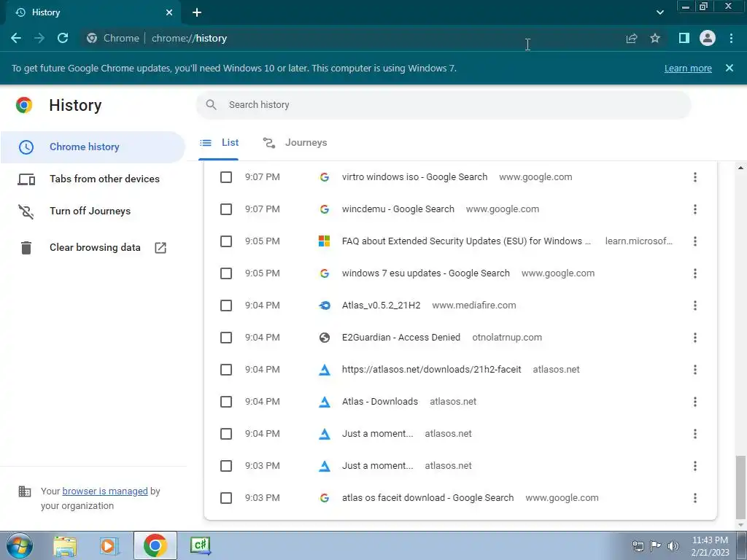Open the FAQ about Extended Security Updates page
Image resolution: width=747 pixels, height=560 pixels.
tap(466, 241)
